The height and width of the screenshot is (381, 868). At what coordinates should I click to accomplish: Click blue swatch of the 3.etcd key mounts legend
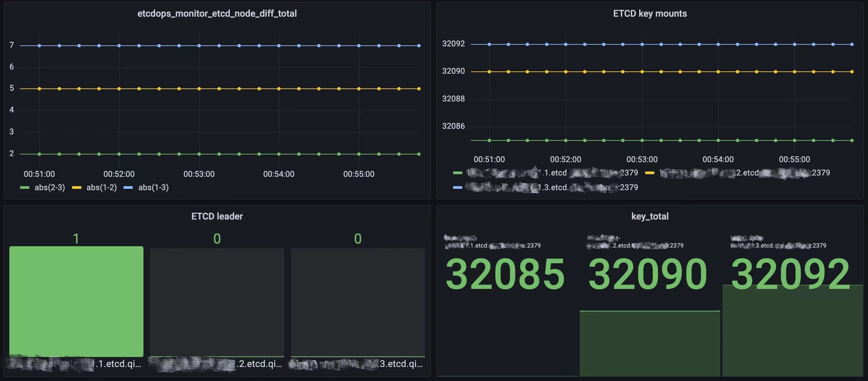457,187
